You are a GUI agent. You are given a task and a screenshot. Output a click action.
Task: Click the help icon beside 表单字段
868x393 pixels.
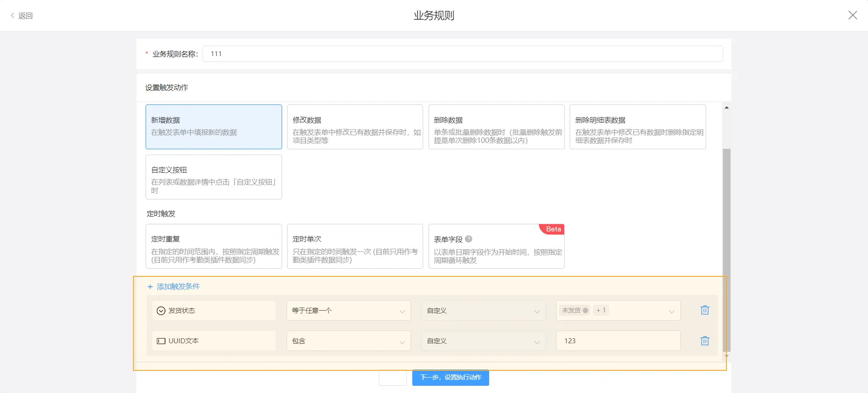click(468, 239)
